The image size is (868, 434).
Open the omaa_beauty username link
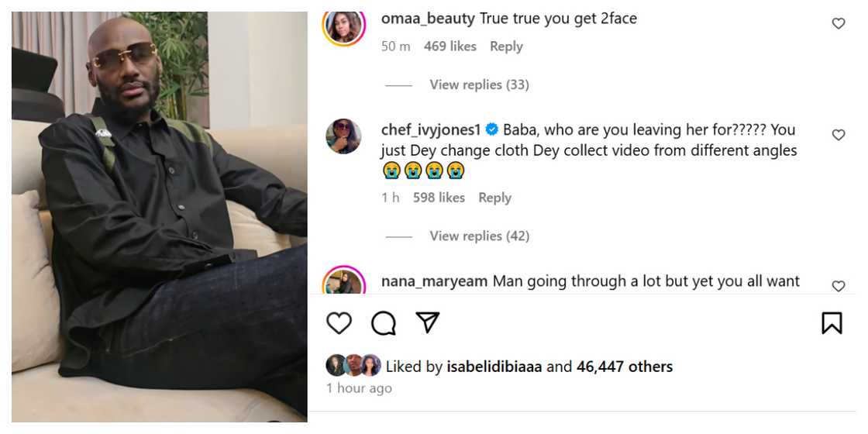click(x=428, y=19)
